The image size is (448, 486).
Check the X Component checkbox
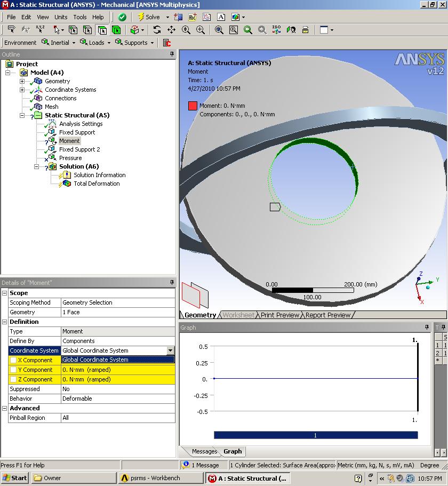(x=13, y=360)
